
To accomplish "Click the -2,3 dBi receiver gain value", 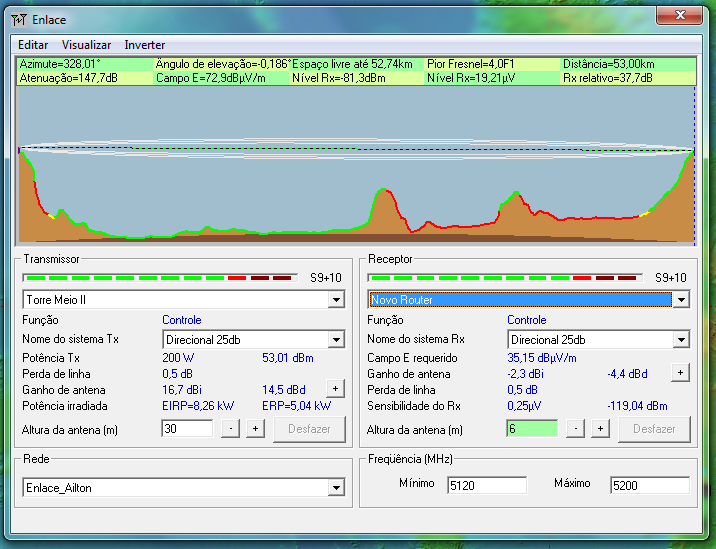I will coord(525,374).
